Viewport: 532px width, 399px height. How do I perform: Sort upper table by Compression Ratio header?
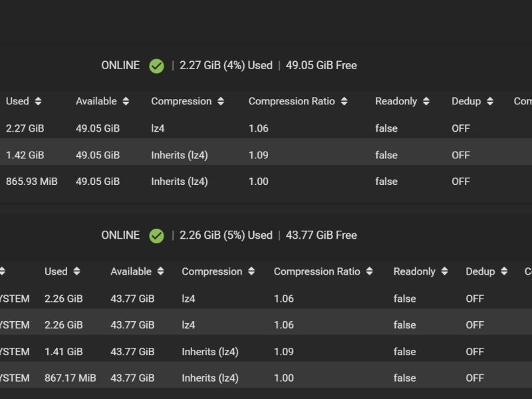tap(292, 102)
